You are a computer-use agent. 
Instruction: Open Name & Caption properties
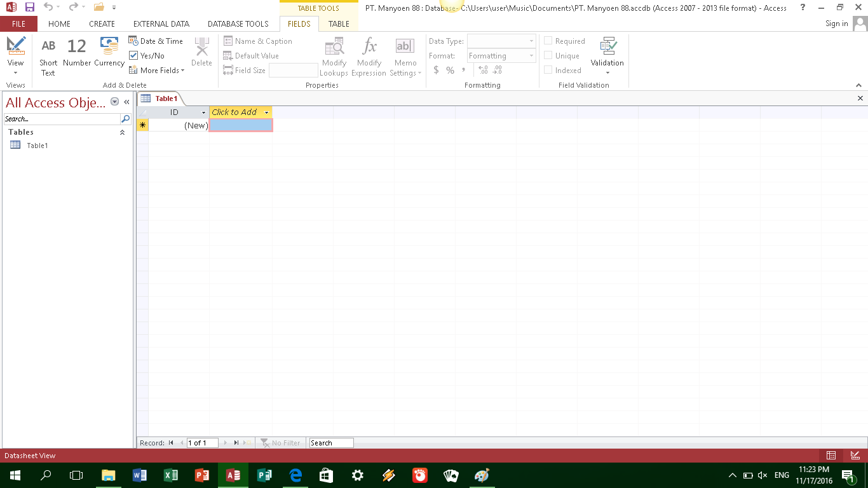click(x=258, y=41)
